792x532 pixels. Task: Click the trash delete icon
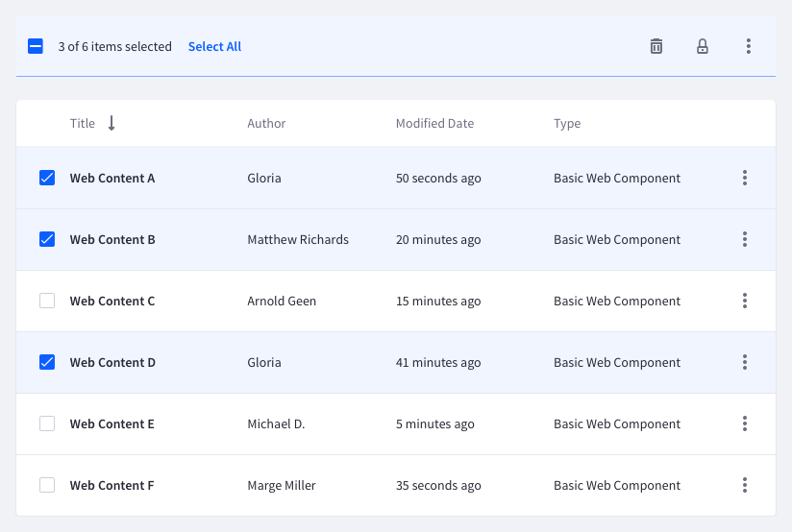(656, 46)
